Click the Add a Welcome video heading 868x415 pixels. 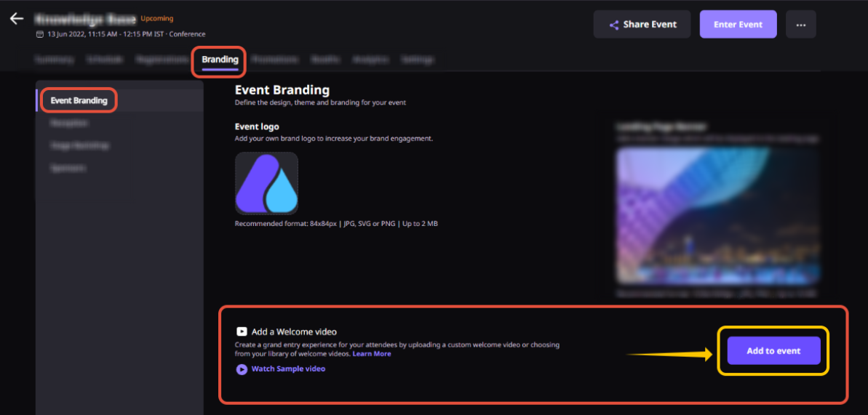pos(294,332)
